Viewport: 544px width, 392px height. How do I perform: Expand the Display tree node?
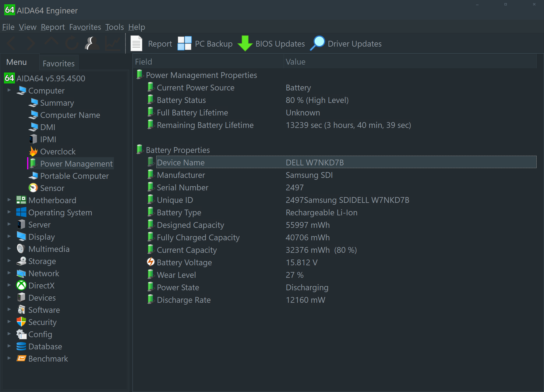[x=9, y=236]
